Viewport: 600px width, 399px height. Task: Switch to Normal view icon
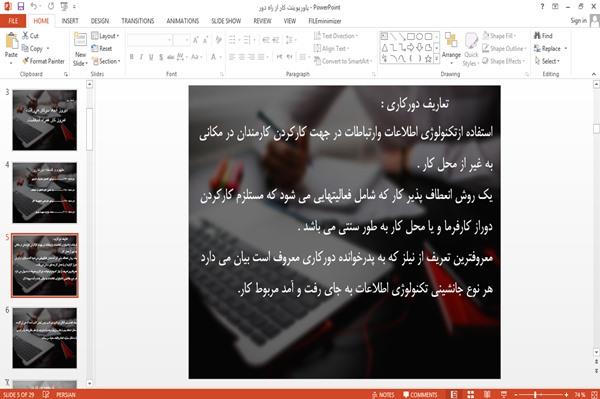click(454, 394)
